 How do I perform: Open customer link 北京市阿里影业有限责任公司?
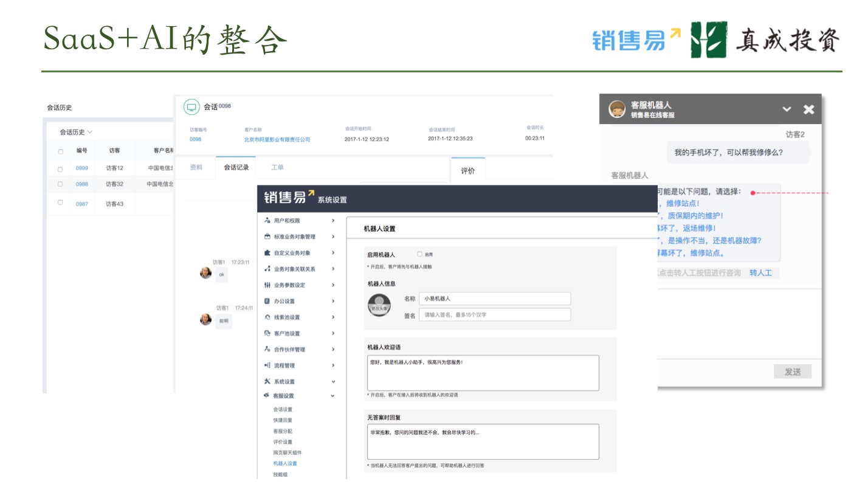pyautogui.click(x=277, y=139)
